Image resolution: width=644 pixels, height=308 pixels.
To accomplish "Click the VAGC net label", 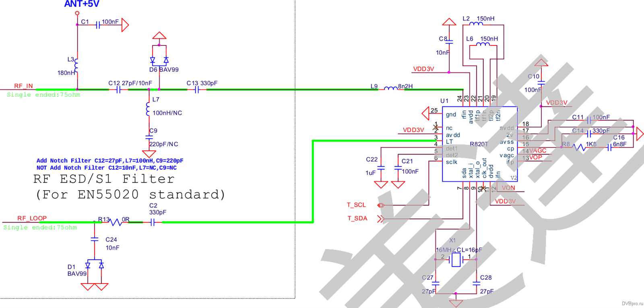I will click(x=538, y=151).
